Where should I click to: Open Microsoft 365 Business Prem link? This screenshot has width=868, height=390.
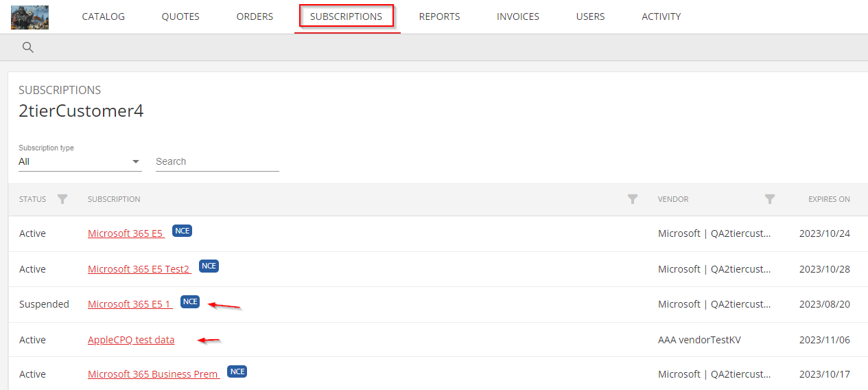tap(154, 374)
